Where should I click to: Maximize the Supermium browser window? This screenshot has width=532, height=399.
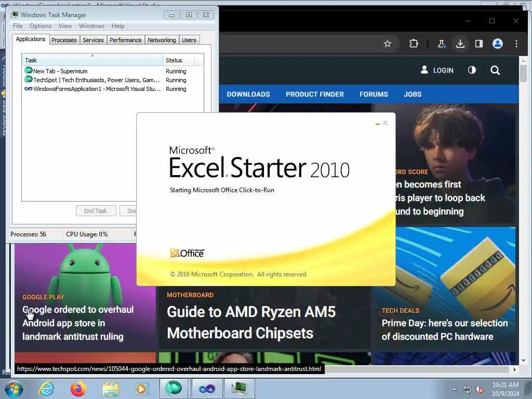[492, 21]
